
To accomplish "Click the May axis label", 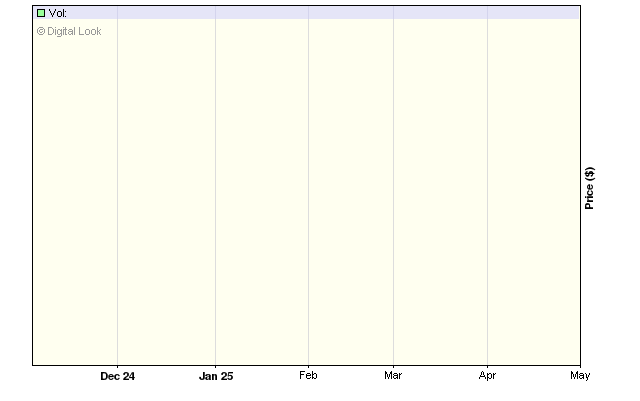I will [580, 375].
